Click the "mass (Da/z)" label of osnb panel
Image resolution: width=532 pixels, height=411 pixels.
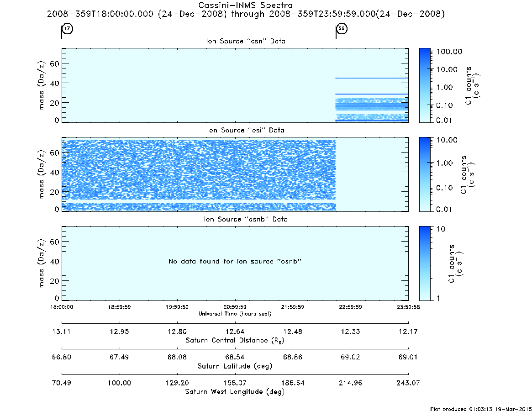point(41,263)
